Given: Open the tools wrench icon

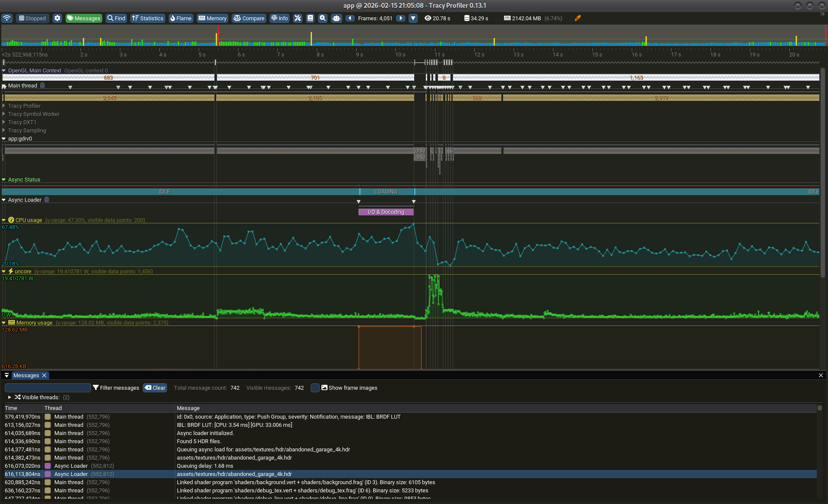Looking at the screenshot, I should [x=297, y=18].
